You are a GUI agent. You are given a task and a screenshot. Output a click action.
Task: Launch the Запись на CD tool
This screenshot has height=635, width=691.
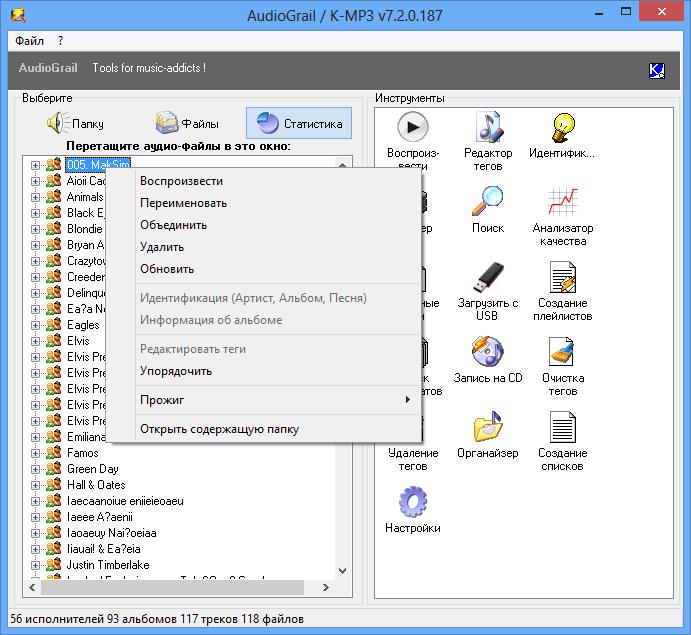click(488, 351)
